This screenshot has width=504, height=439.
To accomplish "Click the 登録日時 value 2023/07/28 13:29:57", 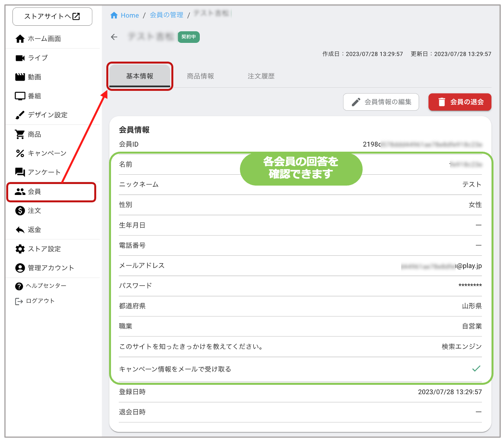I will [x=450, y=392].
